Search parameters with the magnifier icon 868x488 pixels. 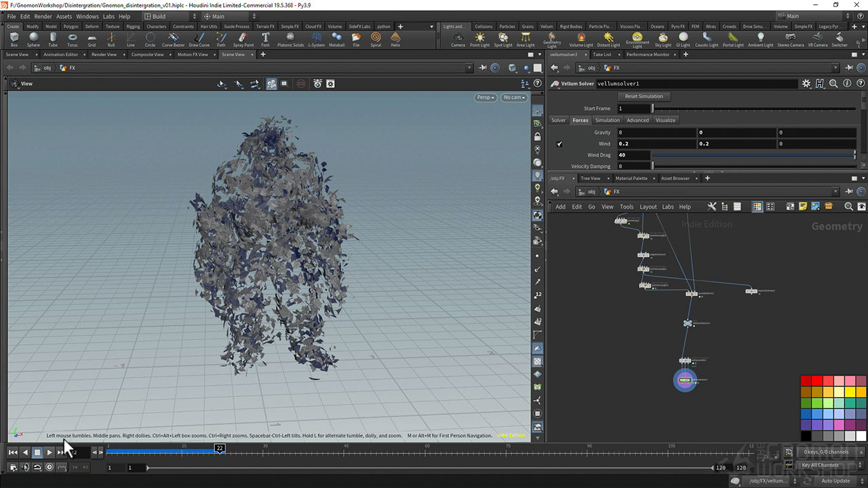point(833,83)
